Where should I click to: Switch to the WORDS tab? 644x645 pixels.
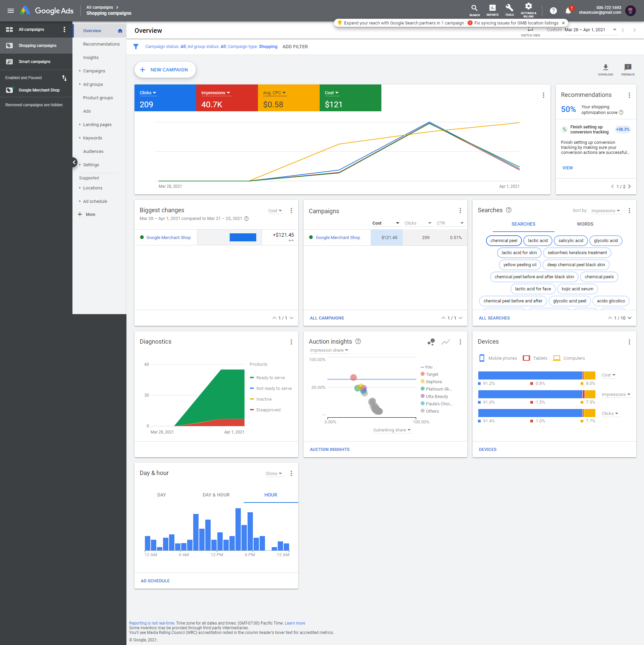585,224
